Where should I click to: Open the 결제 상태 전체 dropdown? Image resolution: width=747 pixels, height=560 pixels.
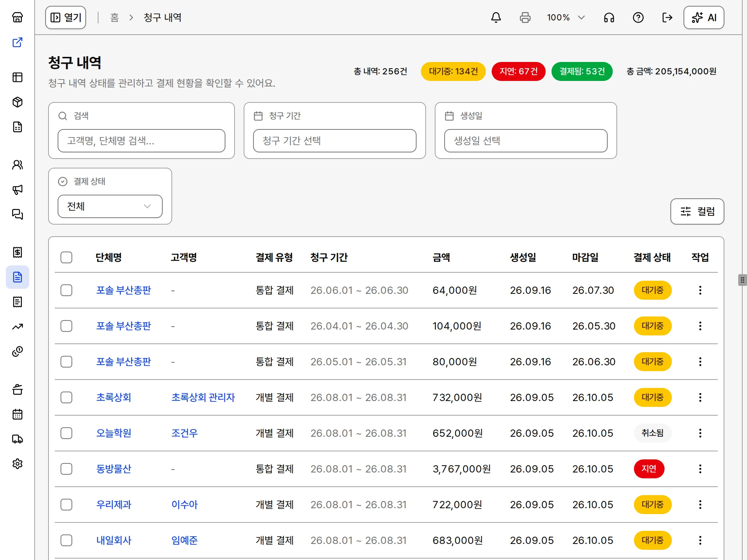tap(110, 206)
